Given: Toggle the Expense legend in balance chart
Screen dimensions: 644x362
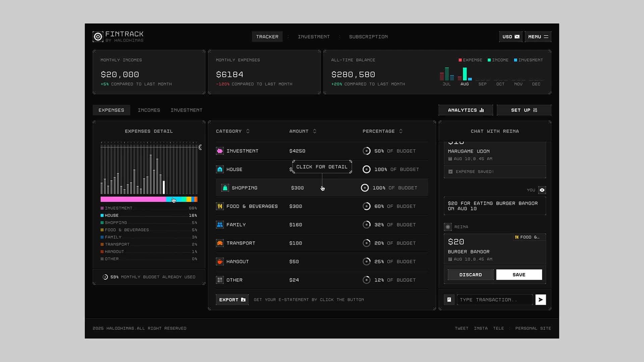Looking at the screenshot, I should 470,60.
